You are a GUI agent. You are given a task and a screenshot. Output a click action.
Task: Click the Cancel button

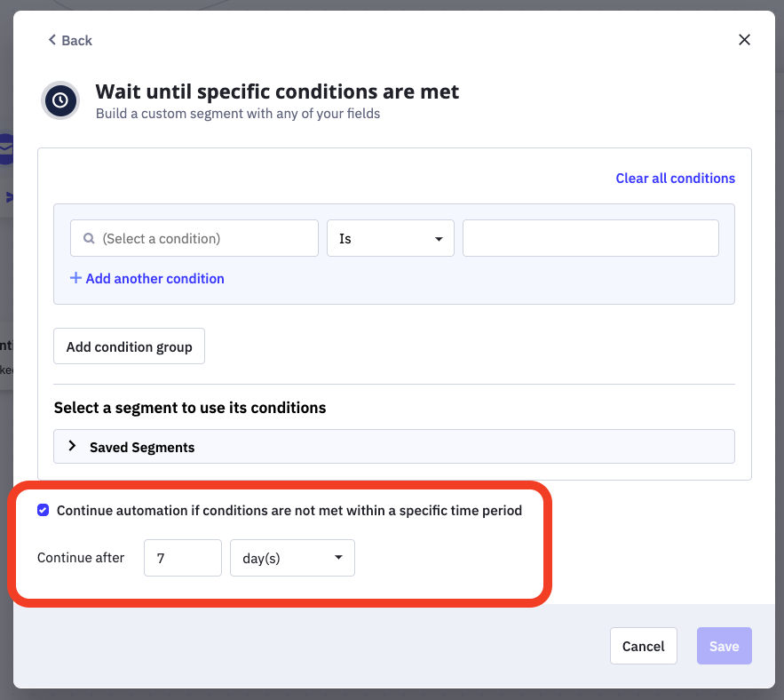(x=643, y=646)
